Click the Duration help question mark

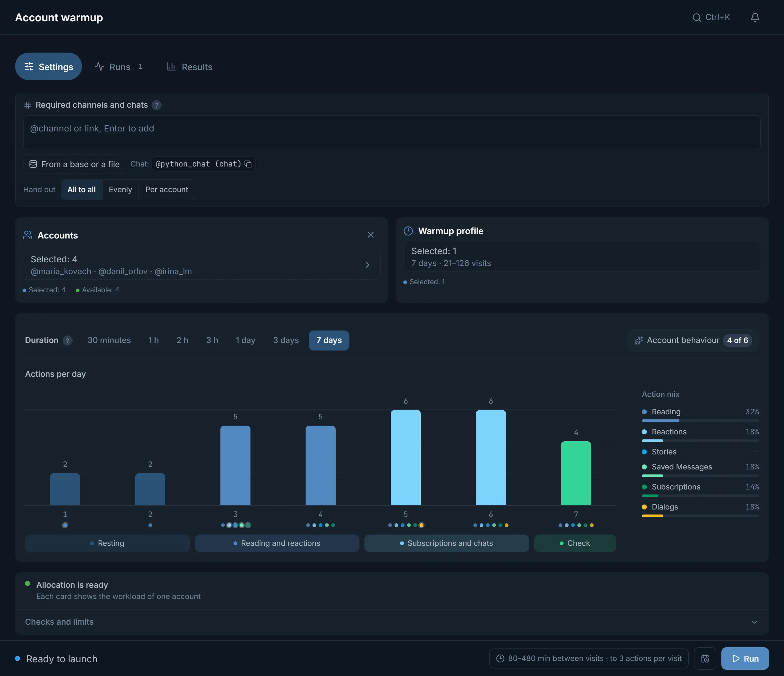click(67, 341)
